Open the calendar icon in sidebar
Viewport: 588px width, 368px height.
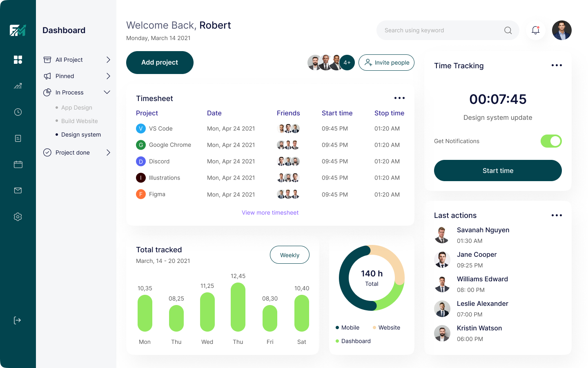click(18, 164)
